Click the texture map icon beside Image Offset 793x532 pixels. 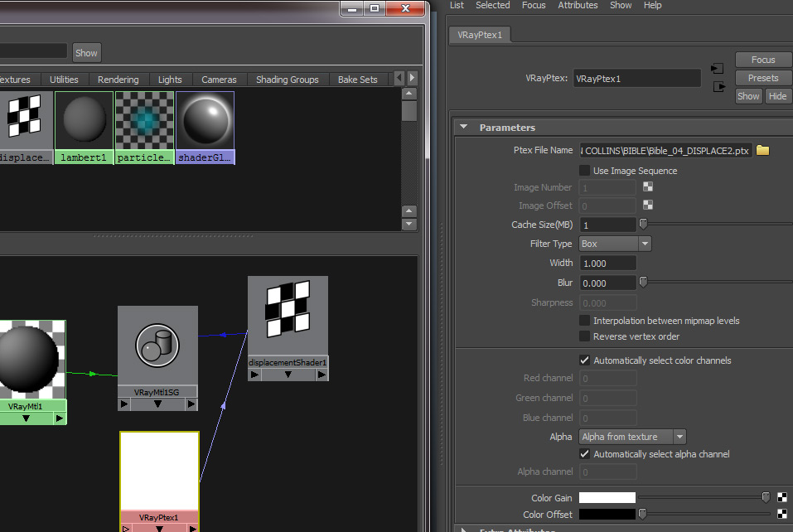[x=647, y=205]
